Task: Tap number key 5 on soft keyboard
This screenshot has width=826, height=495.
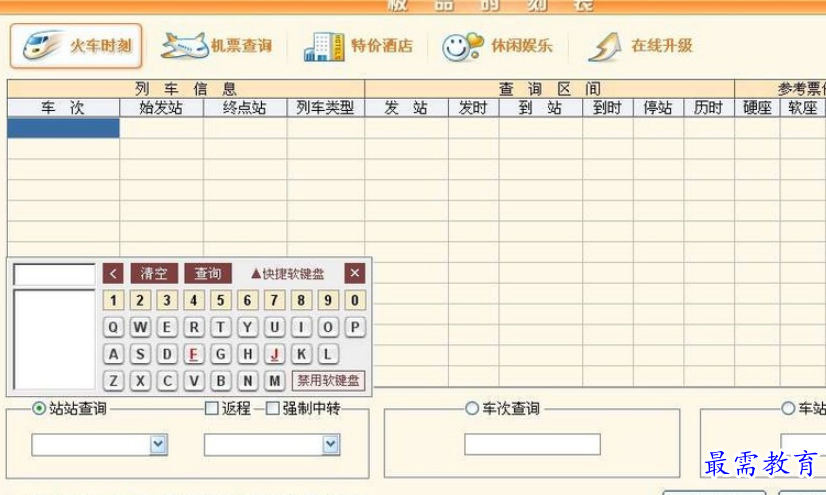Action: [220, 300]
